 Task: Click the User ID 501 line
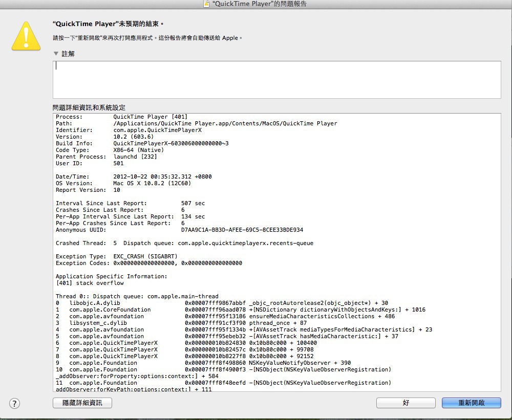90,163
